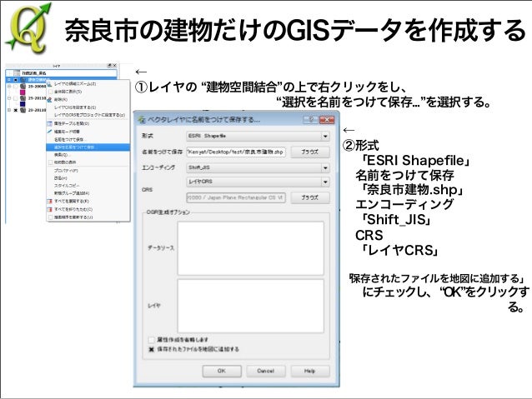This screenshot has height=399, width=532.
Task: Click the zoom-to-layer-extent icon in context menu
Action: click(50, 84)
